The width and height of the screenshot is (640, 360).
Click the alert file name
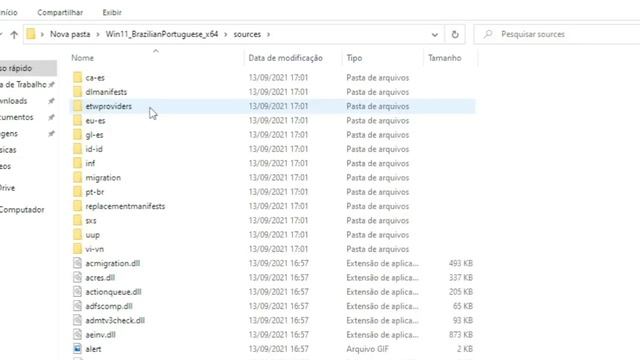(x=93, y=349)
